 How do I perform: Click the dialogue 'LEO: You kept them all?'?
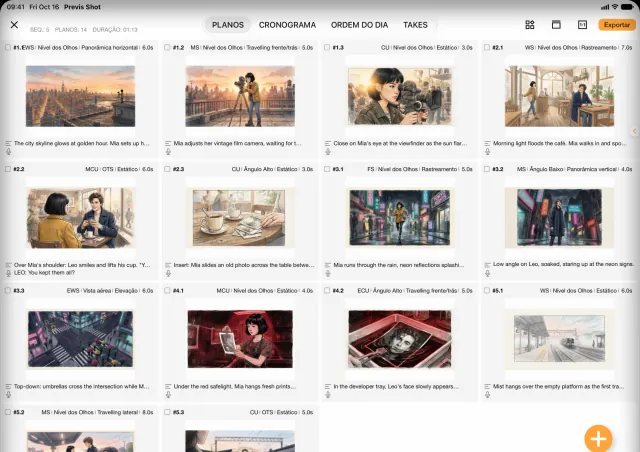(44, 273)
